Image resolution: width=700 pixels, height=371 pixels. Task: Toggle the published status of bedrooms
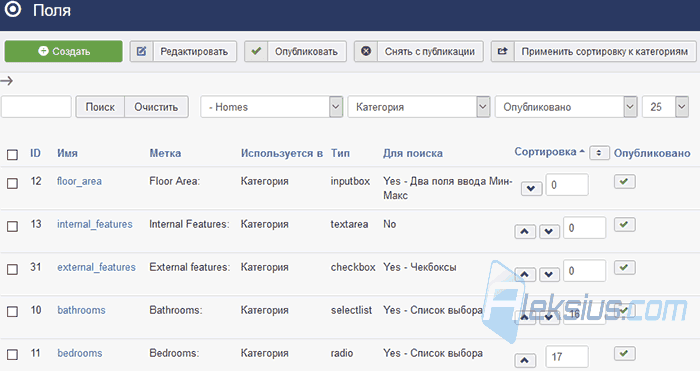tap(625, 353)
